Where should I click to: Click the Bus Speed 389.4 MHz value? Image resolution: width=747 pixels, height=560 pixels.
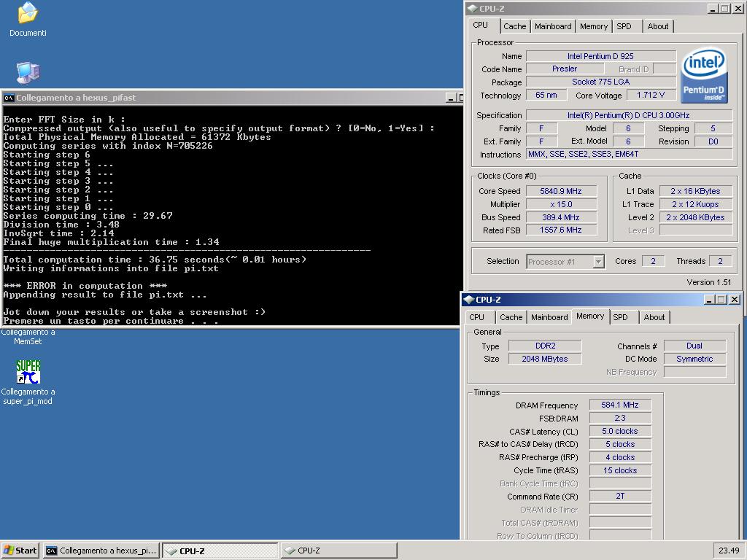(561, 217)
